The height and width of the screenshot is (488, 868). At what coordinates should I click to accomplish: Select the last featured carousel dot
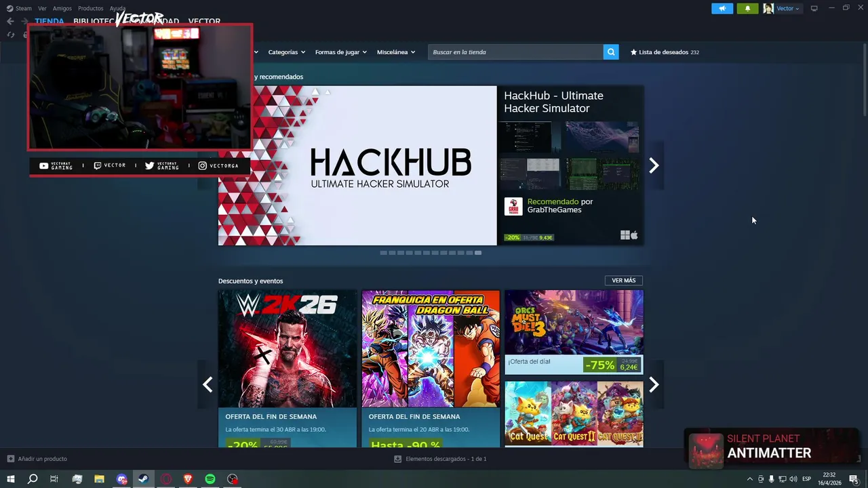click(x=478, y=253)
